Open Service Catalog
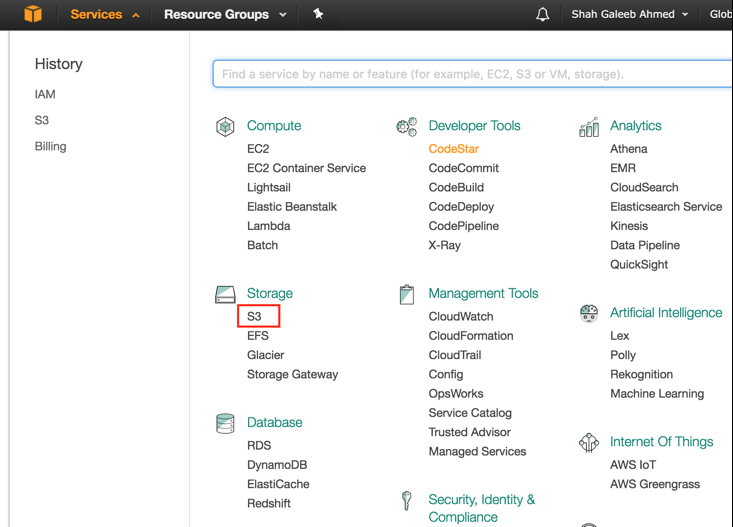 coord(470,413)
